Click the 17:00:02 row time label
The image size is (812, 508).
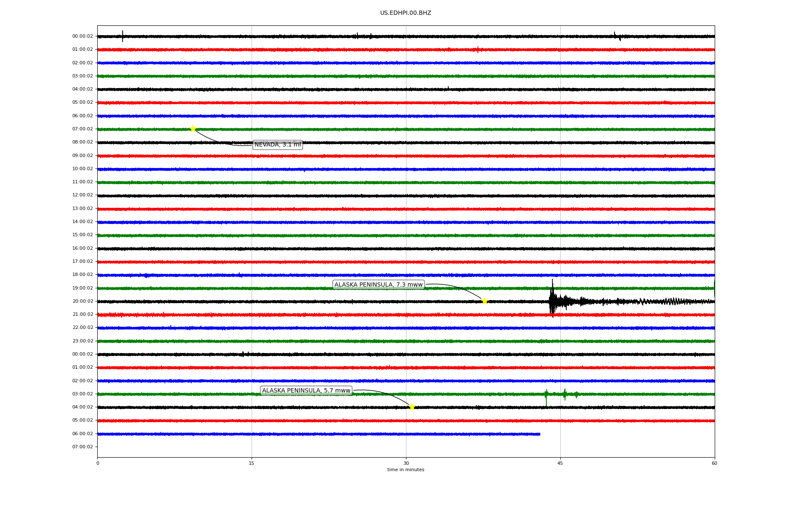[x=82, y=262]
